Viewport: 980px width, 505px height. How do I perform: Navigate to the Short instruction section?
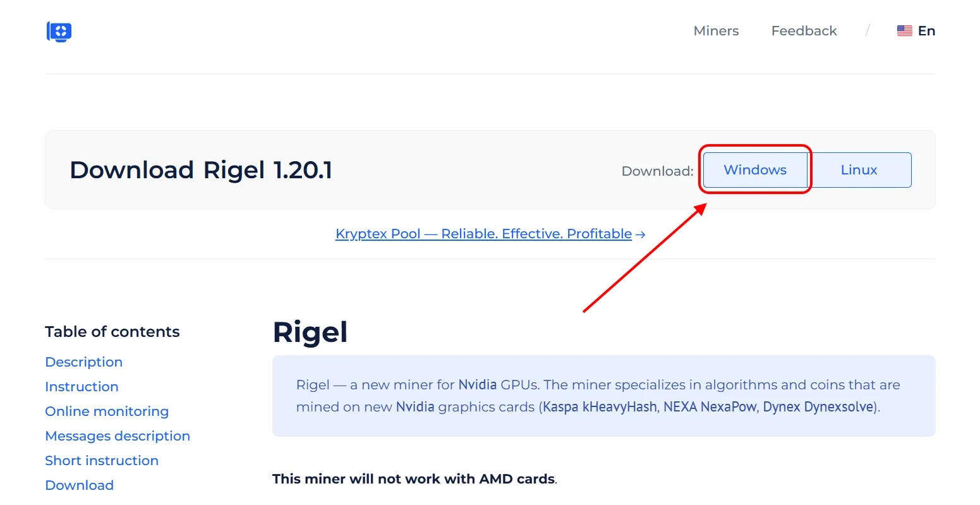[102, 461]
